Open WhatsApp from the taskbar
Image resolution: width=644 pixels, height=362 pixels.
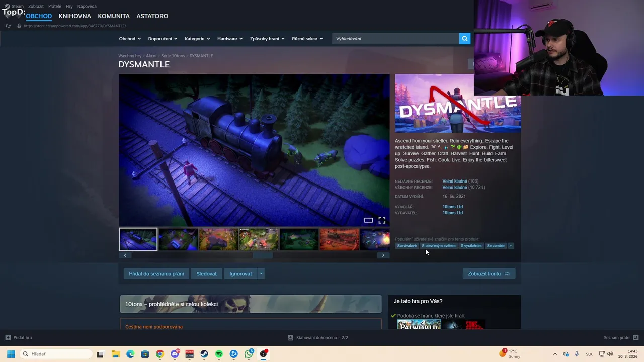coord(249,354)
